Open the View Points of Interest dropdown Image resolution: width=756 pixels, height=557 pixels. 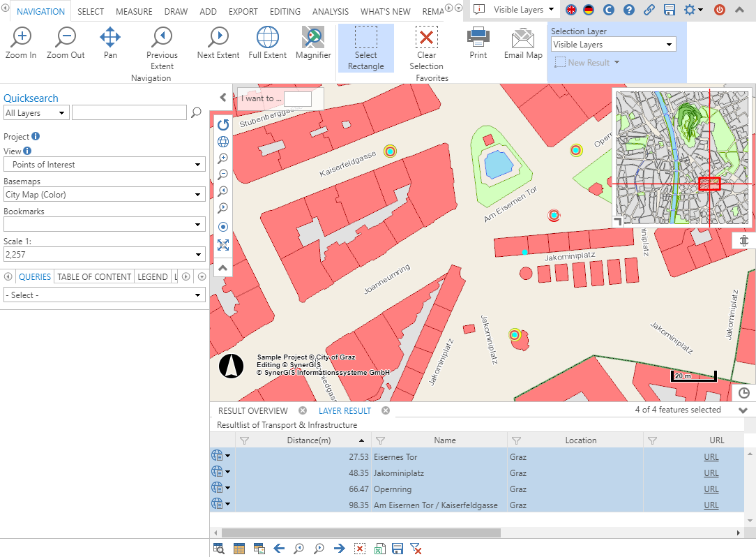pos(105,165)
